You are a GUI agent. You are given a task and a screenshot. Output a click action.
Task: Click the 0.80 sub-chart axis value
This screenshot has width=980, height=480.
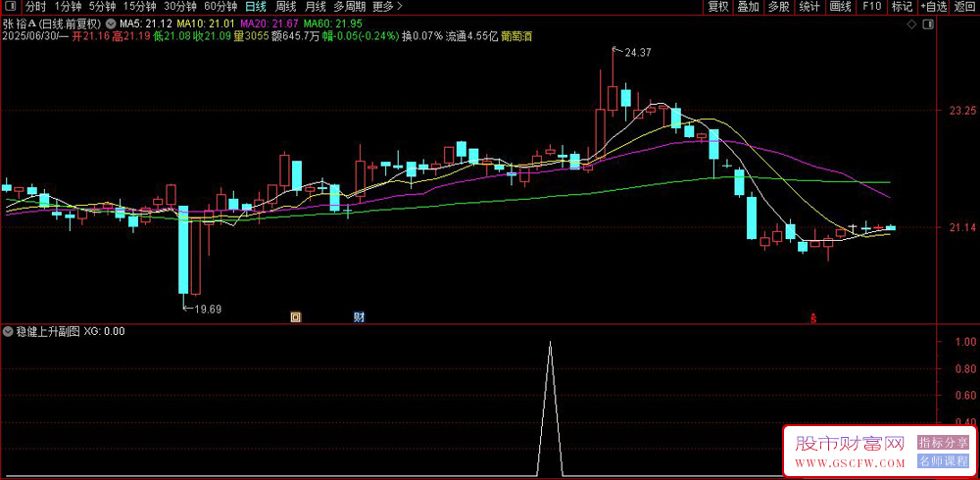point(965,368)
